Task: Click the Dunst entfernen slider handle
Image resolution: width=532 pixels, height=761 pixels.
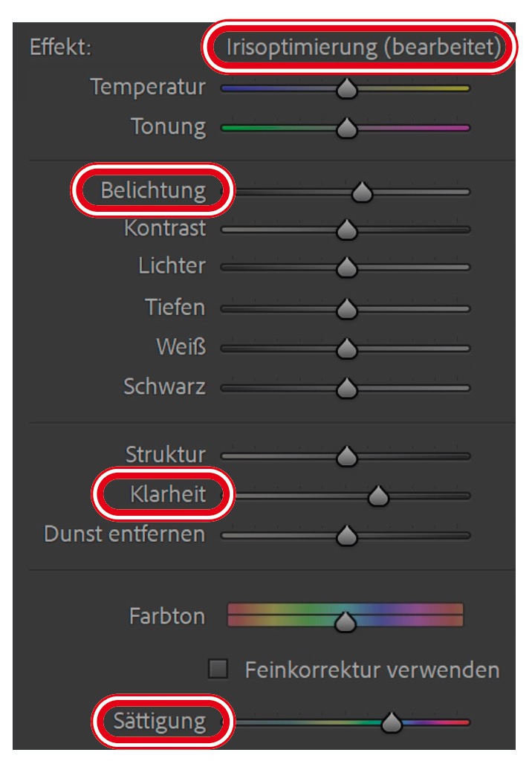Action: point(346,536)
